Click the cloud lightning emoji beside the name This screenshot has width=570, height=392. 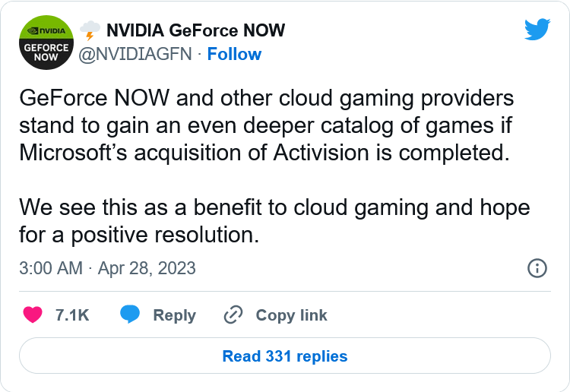tap(90, 31)
